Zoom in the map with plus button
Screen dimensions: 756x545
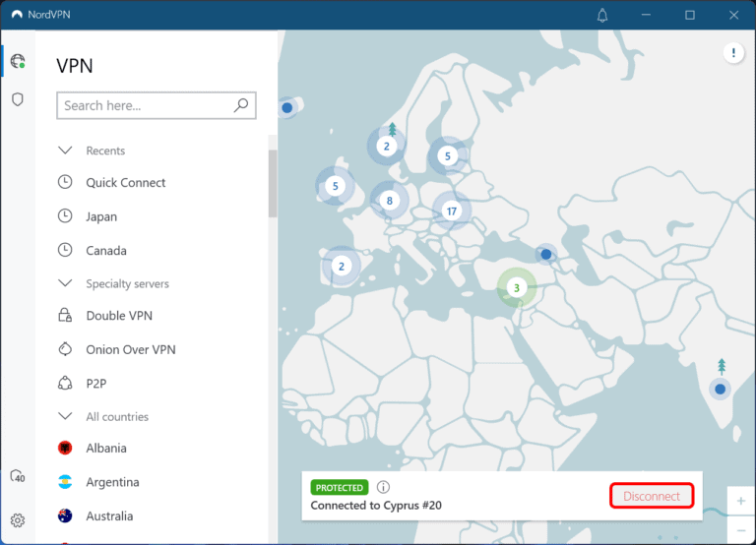(x=740, y=501)
